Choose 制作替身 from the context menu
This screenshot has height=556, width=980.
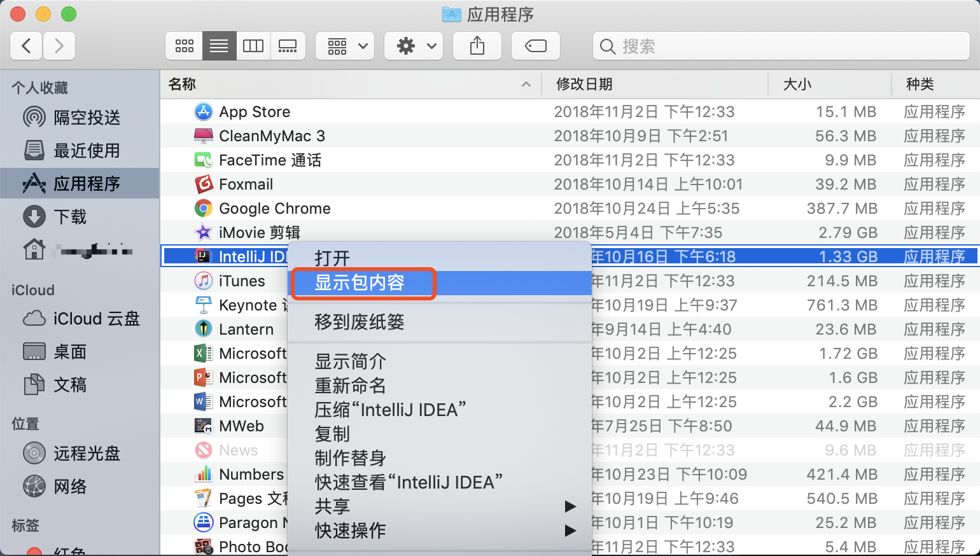coord(440,458)
